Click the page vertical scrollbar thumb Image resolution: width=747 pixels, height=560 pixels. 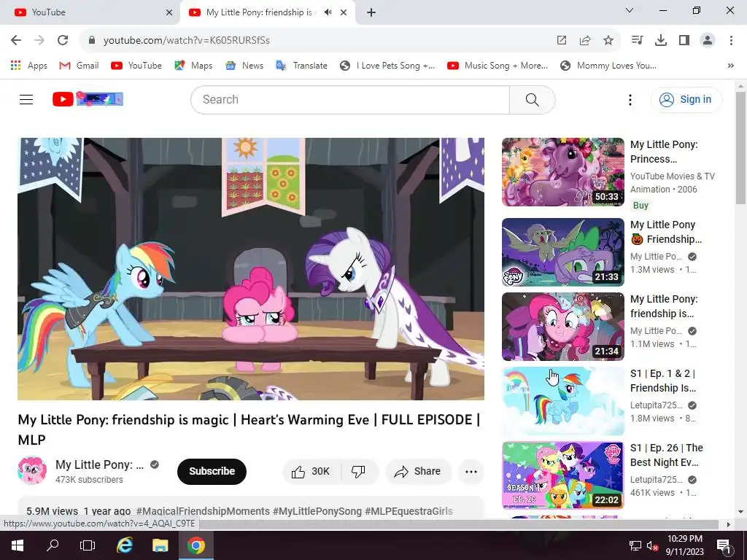coord(740,147)
